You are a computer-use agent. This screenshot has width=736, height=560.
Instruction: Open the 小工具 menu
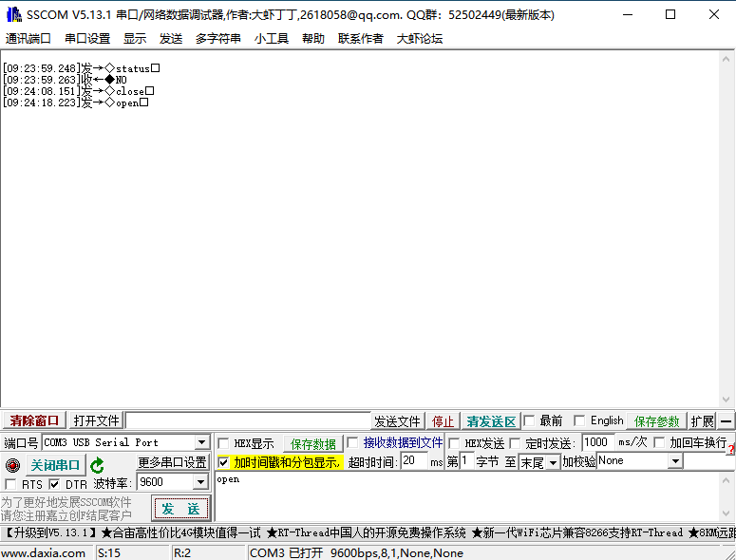[x=272, y=39]
